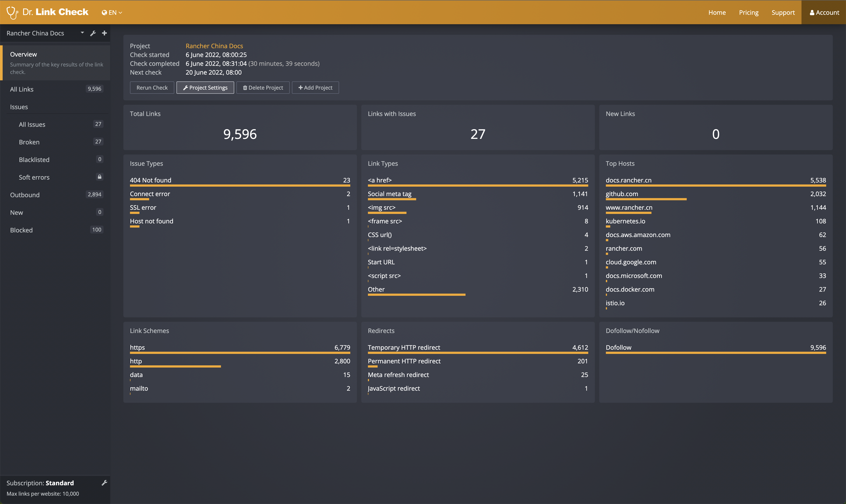Viewport: 846px width, 504px height.
Task: Click the Add Project button
Action: 315,88
